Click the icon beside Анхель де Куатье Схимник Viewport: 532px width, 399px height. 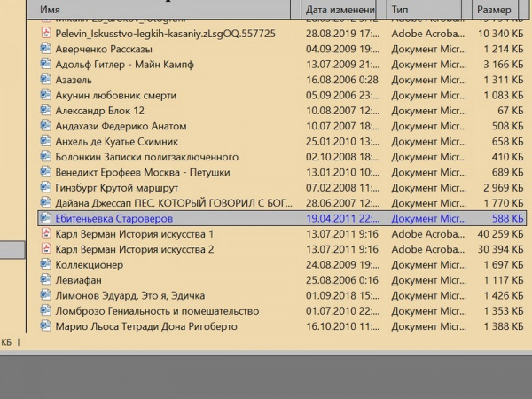[45, 141]
